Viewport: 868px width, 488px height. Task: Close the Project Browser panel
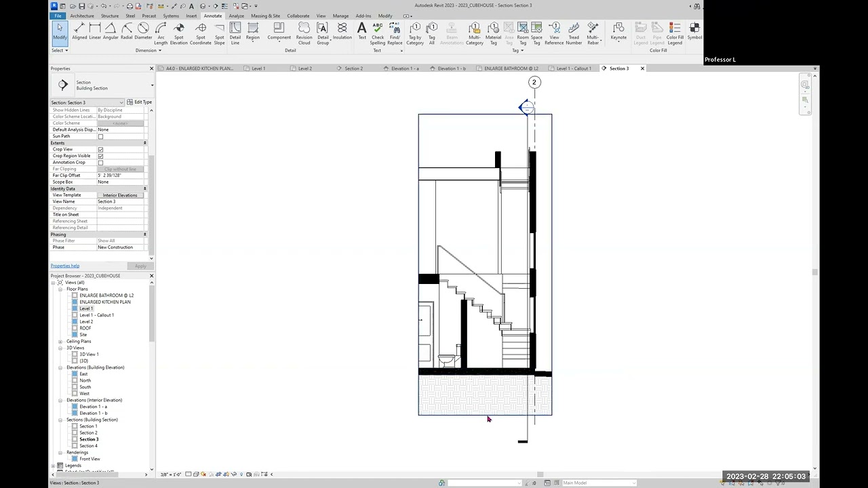[151, 276]
